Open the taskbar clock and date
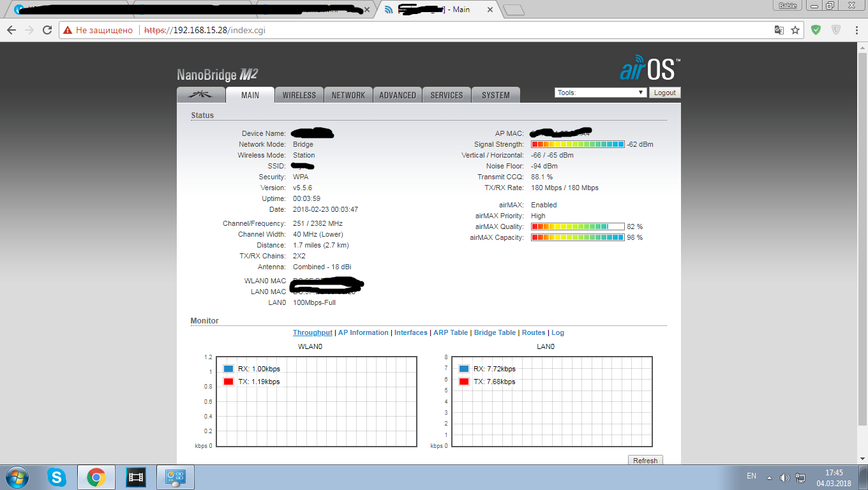The image size is (868, 490). point(834,477)
